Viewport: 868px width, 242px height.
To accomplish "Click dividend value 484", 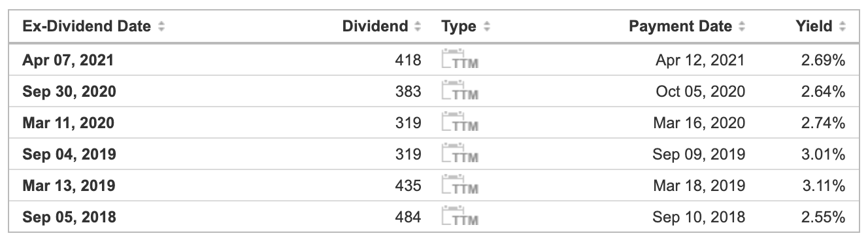I will [409, 217].
